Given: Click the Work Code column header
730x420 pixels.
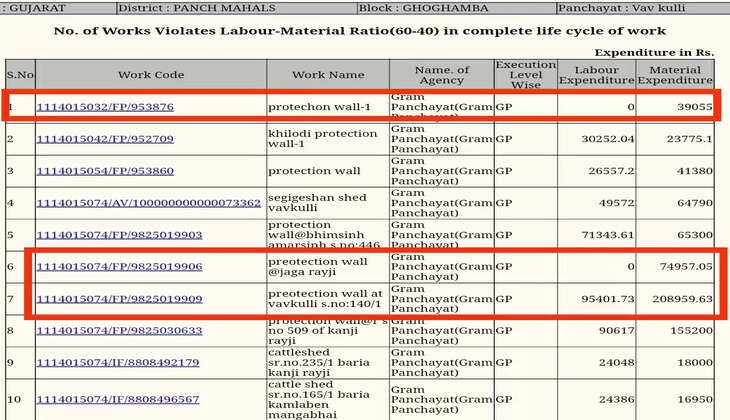Looking at the screenshot, I should point(150,75).
